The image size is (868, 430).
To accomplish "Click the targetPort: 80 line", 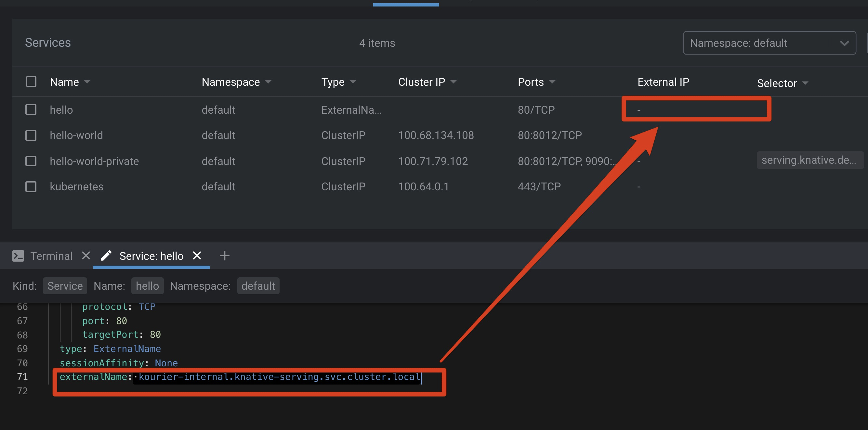I will pyautogui.click(x=121, y=335).
